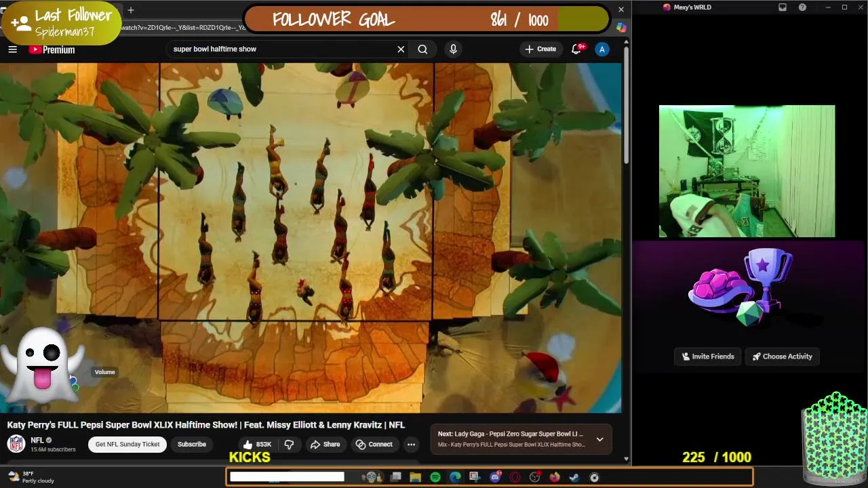Open Task View on the taskbar
The width and height of the screenshot is (868, 488).
pyautogui.click(x=396, y=477)
